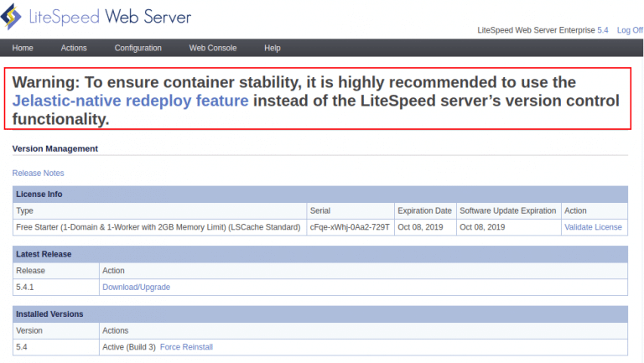The width and height of the screenshot is (644, 363).
Task: Click the Latest Release table header
Action: tap(320, 254)
